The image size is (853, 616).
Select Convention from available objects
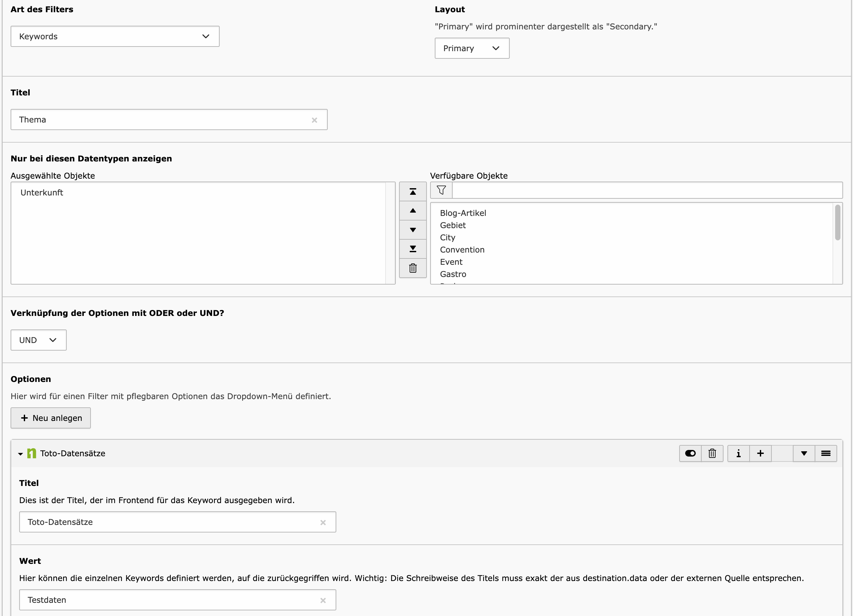[462, 250]
